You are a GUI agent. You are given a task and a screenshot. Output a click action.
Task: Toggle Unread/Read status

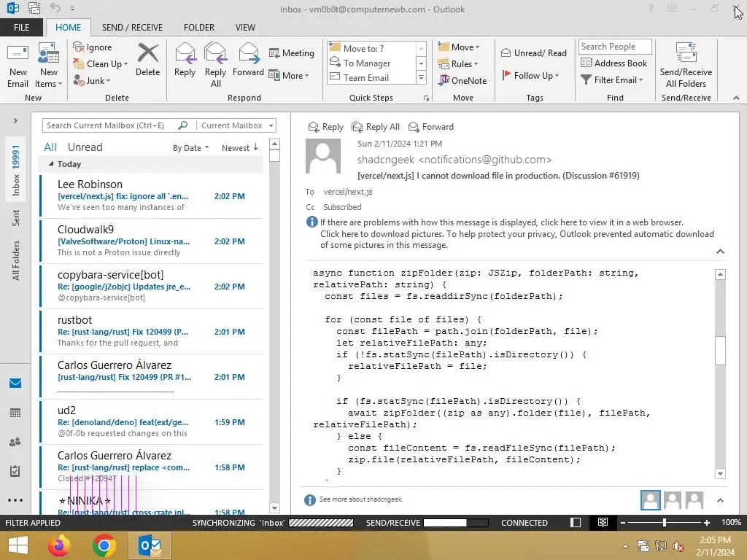tap(533, 52)
